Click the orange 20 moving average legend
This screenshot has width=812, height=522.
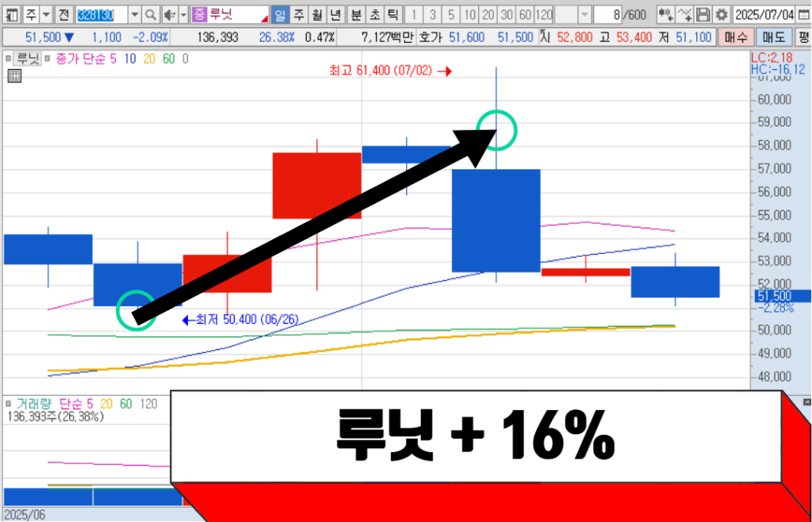(149, 59)
